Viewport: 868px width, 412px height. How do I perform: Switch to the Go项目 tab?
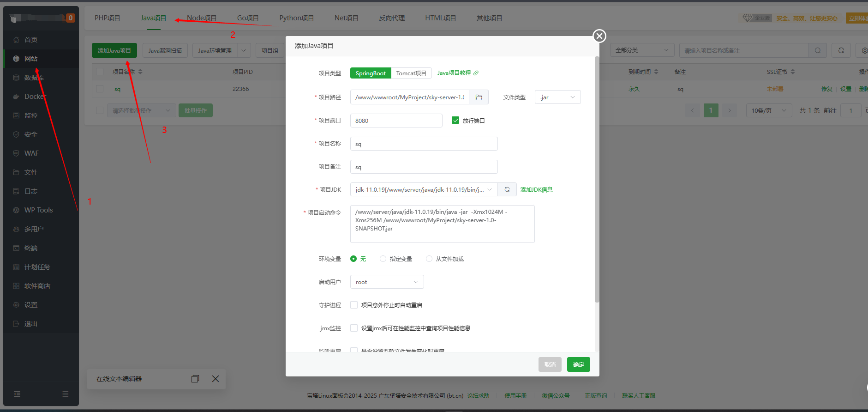248,18
